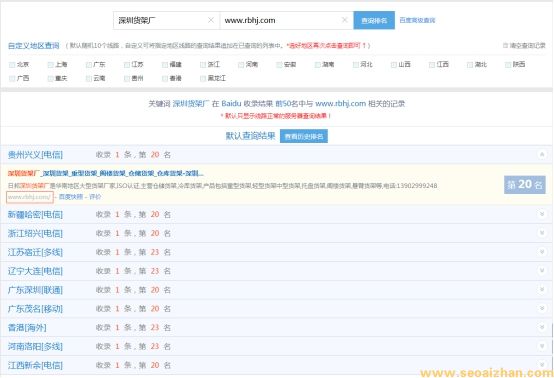This screenshot has width=554, height=378.
Task: Tick the 北京 region checkbox
Action: pyautogui.click(x=12, y=65)
